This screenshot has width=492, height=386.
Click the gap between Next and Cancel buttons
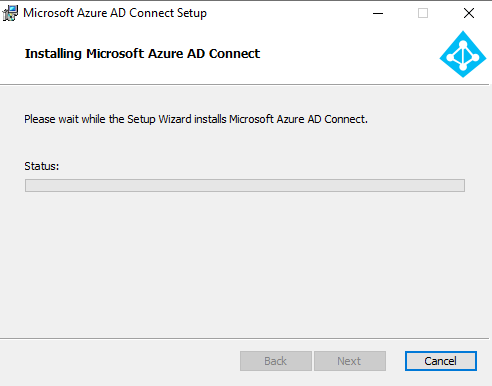pos(395,361)
